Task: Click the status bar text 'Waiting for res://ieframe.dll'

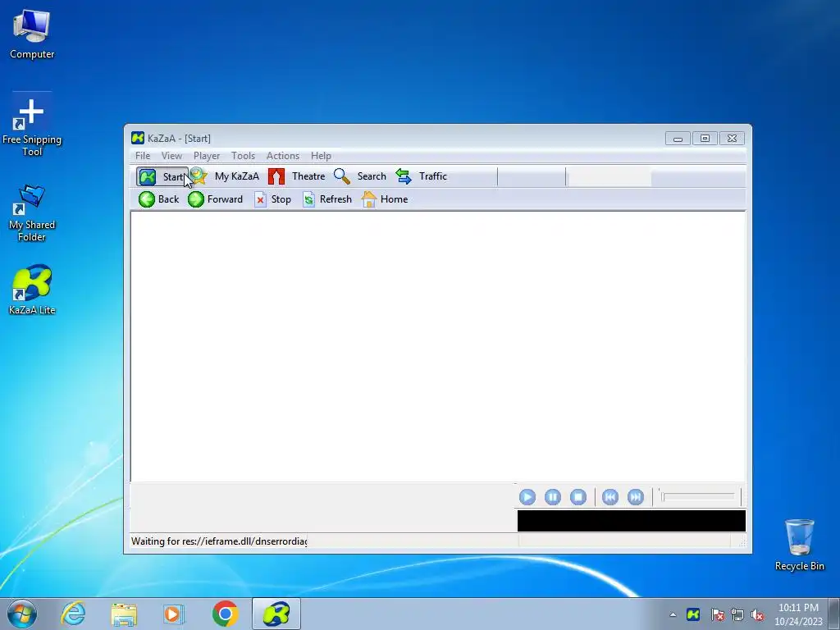Action: 219,541
